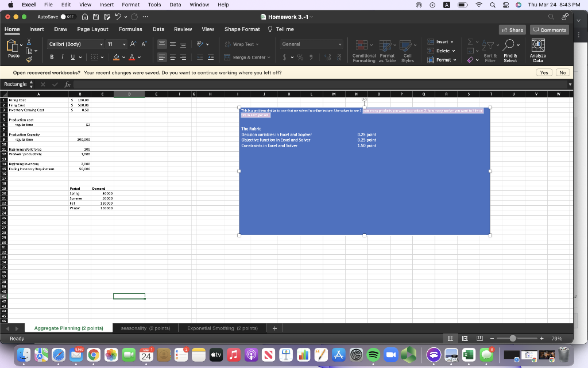Open the font size dropdown
The width and height of the screenshot is (588, 368).
[x=118, y=44]
